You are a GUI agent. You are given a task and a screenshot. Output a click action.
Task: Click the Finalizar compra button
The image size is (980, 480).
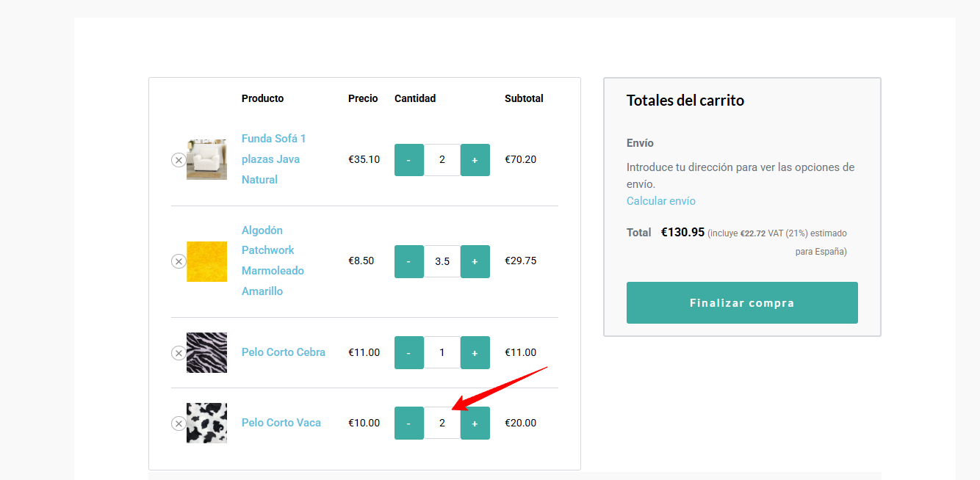[x=742, y=302]
